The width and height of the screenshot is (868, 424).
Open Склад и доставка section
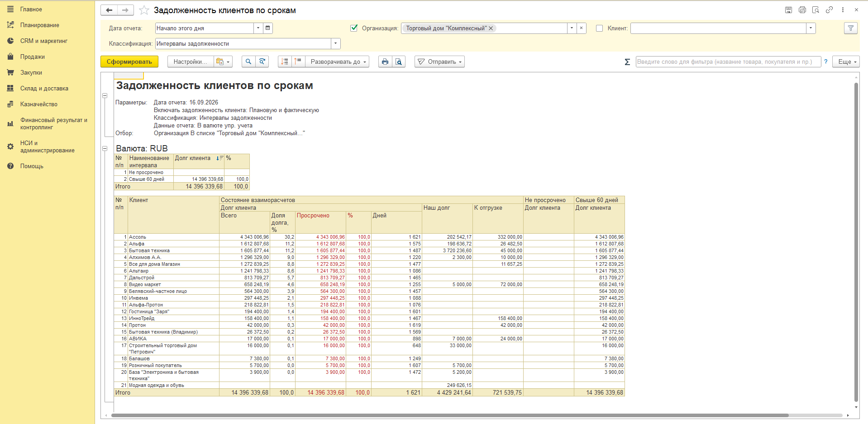tap(44, 88)
